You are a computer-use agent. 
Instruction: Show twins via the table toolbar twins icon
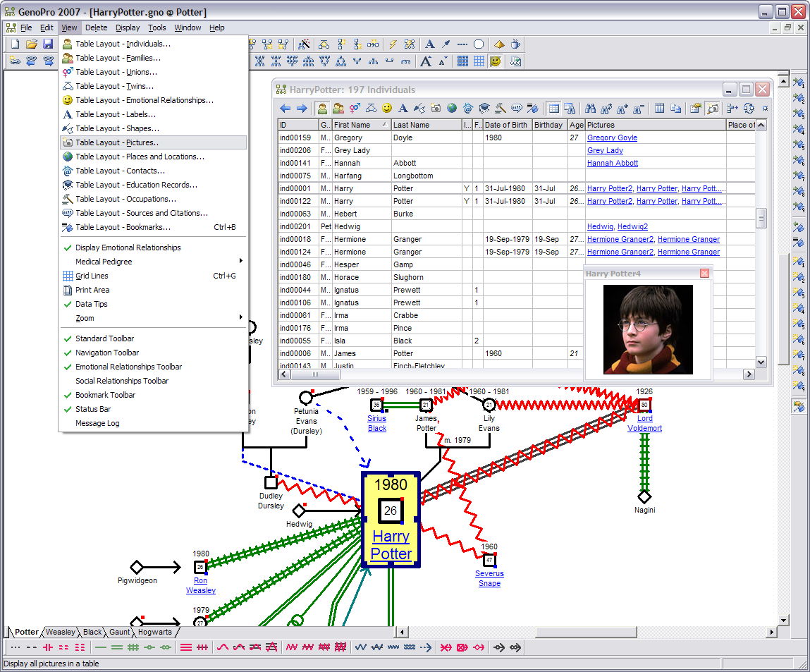pyautogui.click(x=371, y=108)
